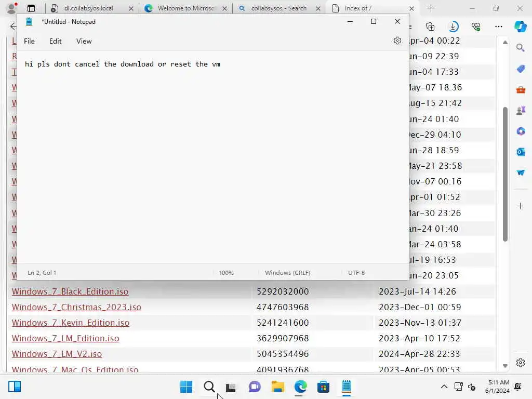Viewport: 532px width, 399px height.
Task: Open a new Edge tab
Action: (431, 8)
